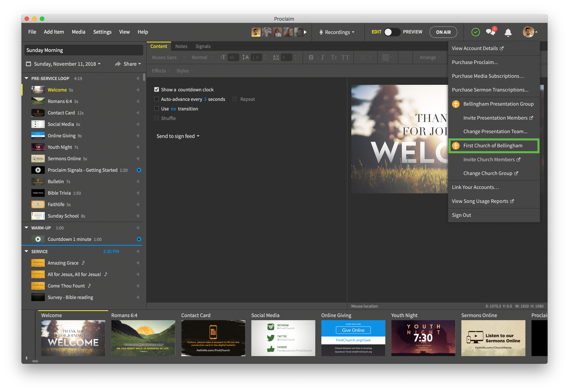The width and height of the screenshot is (569, 392).
Task: Play the Proclaim Signals video icon
Action: click(x=38, y=170)
